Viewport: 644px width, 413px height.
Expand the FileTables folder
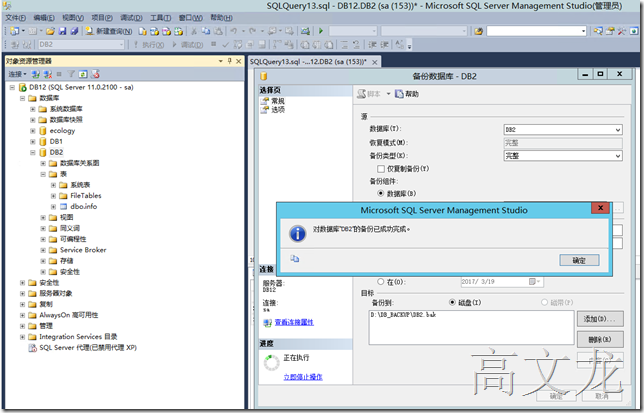[53, 196]
